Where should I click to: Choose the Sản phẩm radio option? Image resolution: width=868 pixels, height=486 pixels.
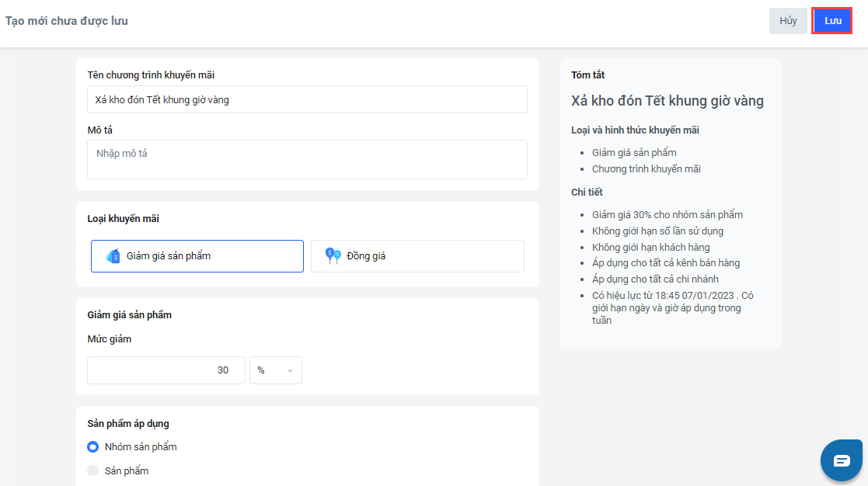(x=93, y=470)
